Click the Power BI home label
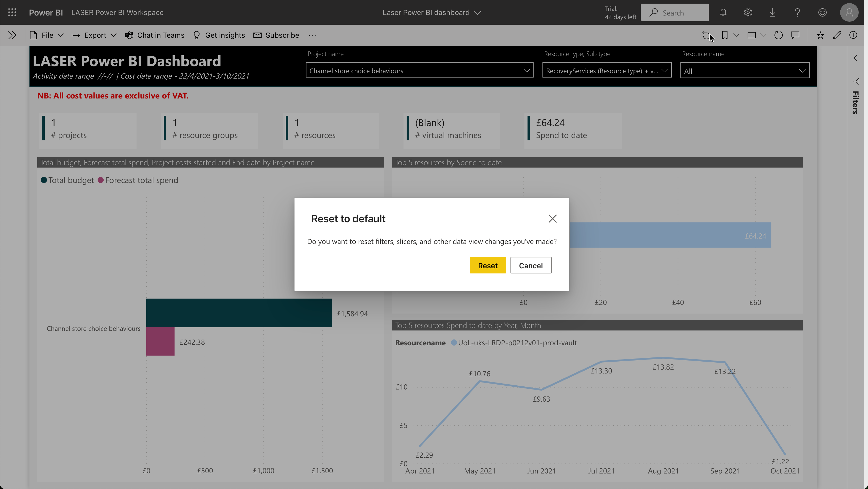The image size is (868, 489). click(x=46, y=12)
